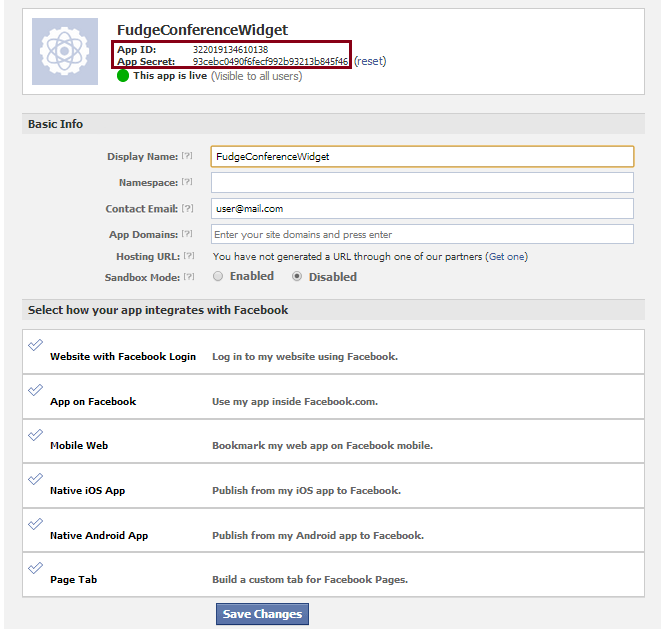Viewport: 661px width, 629px height.
Task: Open the help tooltip for App Domains
Action: click(187, 234)
